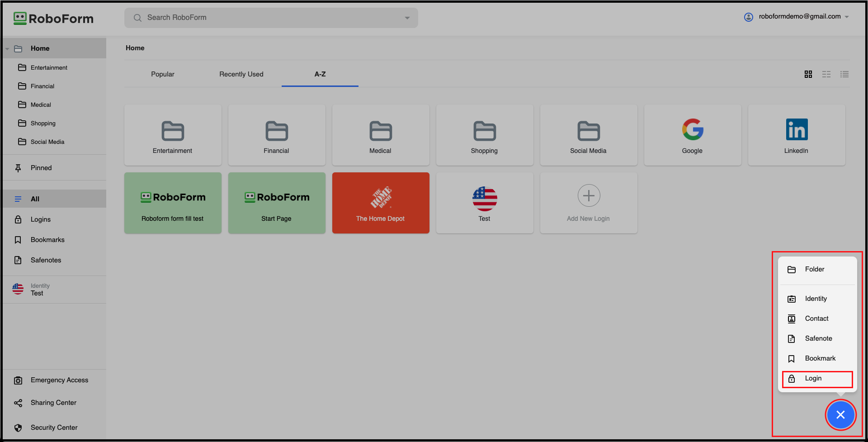Open The Home Depot login tile
This screenshot has width=868, height=442.
(x=380, y=203)
